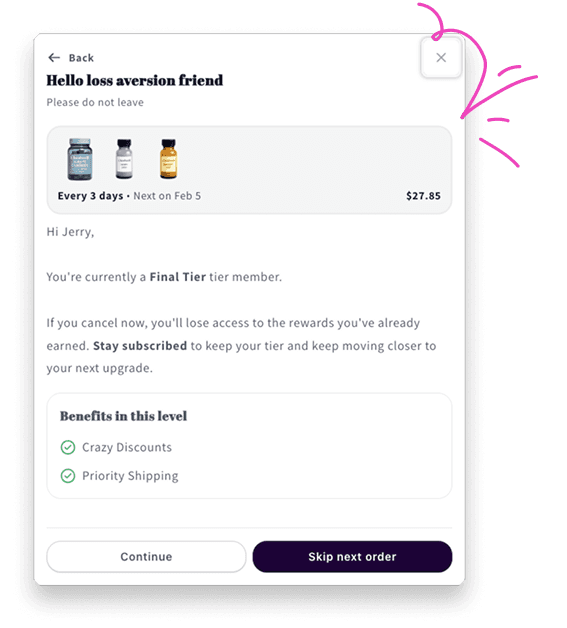Select the amber bottle product image
Viewport: 567px width, 628px height.
[169, 159]
